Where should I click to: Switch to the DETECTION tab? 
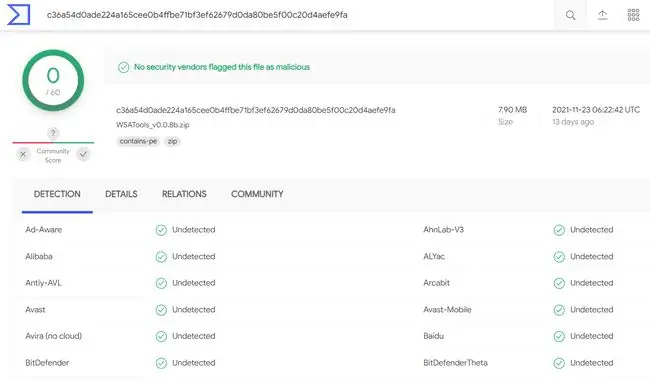(57, 194)
